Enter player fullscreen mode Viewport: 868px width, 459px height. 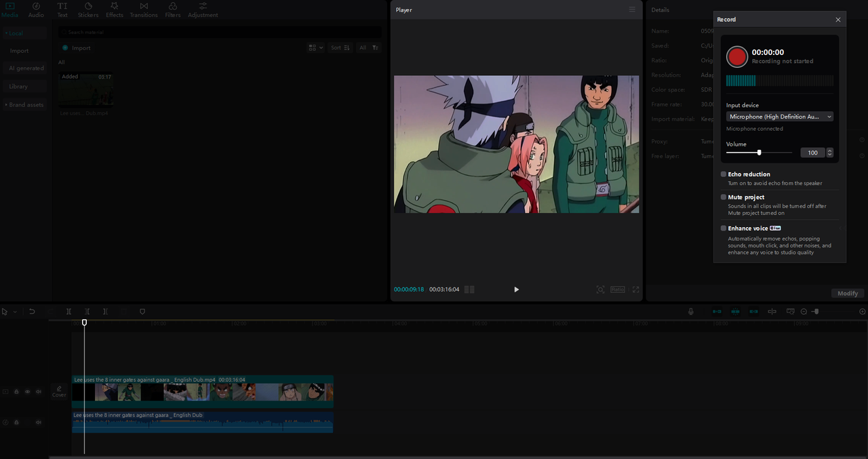click(636, 290)
